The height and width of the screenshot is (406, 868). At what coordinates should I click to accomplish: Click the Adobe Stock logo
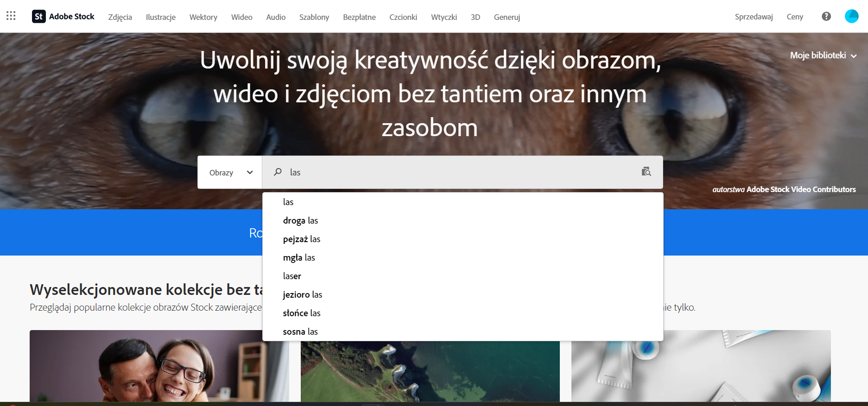63,17
